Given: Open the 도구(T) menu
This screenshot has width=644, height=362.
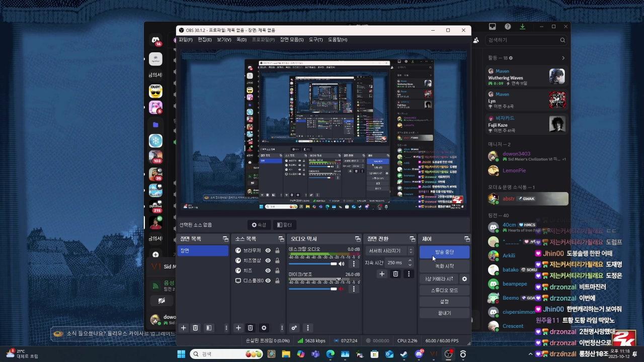Looking at the screenshot, I should point(315,40).
